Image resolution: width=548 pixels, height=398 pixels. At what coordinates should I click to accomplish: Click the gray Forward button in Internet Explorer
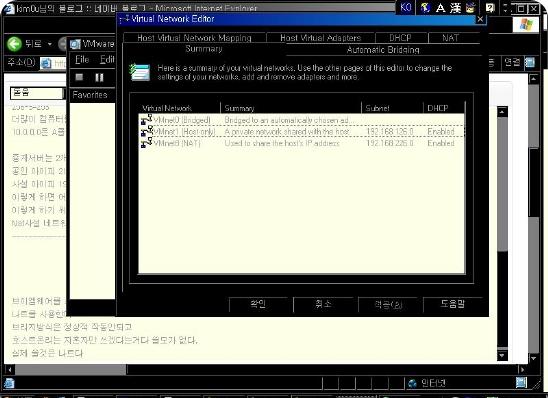click(63, 44)
